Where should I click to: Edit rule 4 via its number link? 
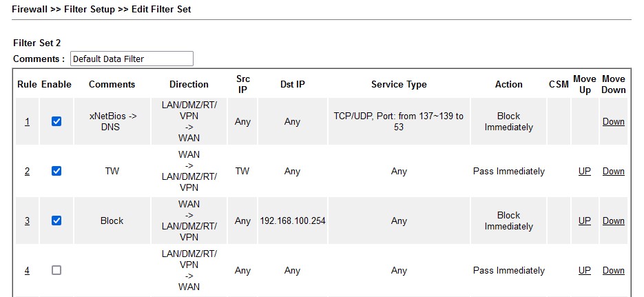28,271
